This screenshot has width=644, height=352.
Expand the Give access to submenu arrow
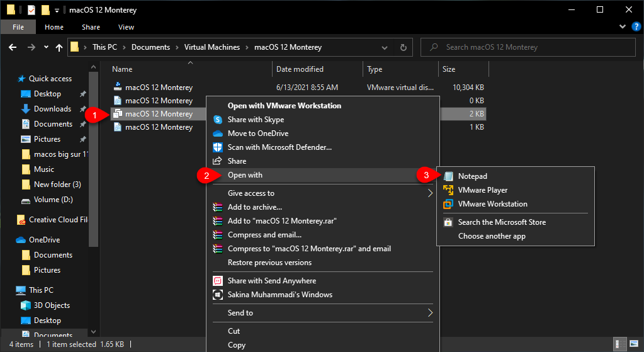point(430,193)
